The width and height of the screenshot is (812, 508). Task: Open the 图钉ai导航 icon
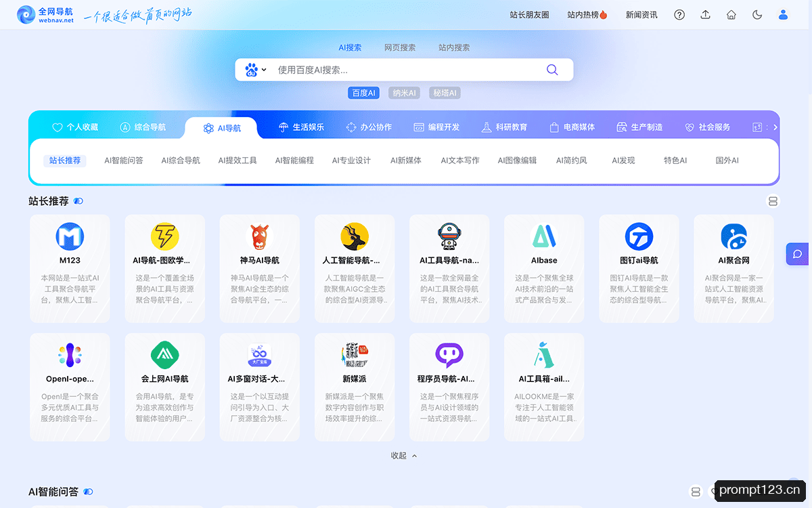[639, 236]
